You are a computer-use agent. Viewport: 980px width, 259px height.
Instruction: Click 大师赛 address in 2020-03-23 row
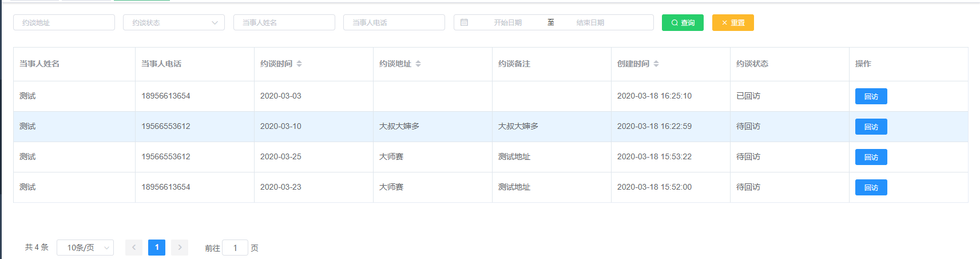(391, 187)
